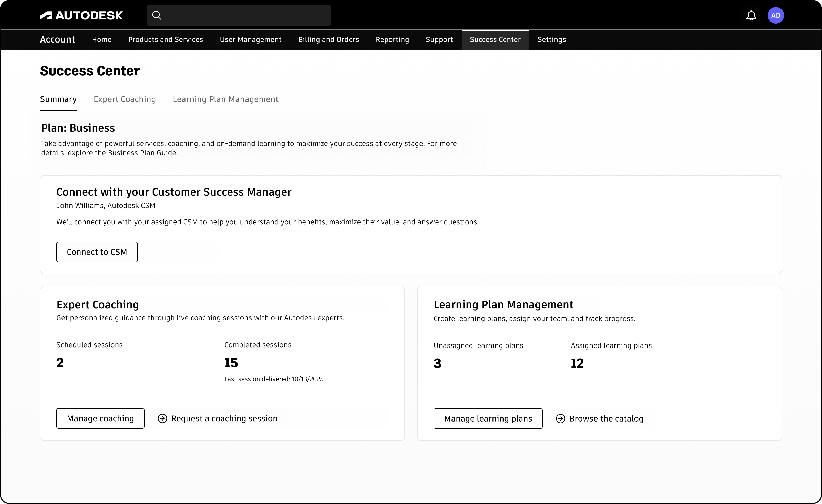
Task: Navigate to Billing and Orders
Action: 328,40
